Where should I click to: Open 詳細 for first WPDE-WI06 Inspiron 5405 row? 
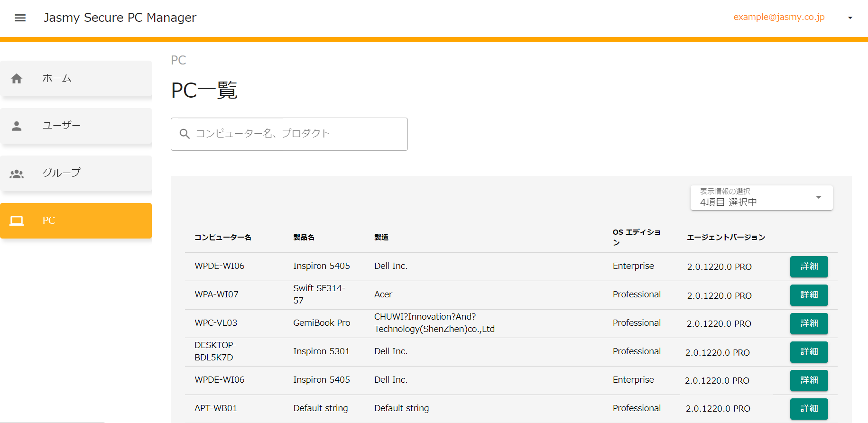(809, 267)
